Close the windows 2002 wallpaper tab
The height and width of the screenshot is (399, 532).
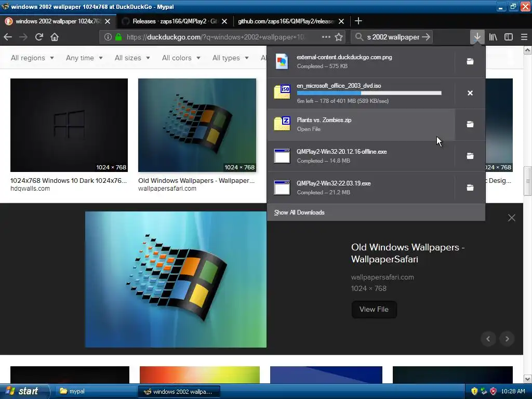click(x=108, y=21)
